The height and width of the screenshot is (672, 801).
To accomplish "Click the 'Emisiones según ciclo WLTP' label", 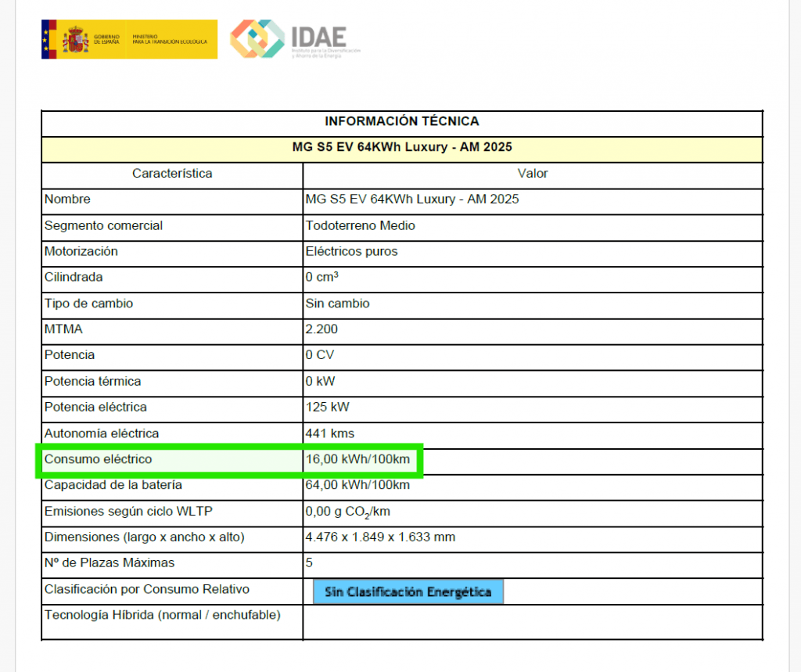I will (128, 512).
